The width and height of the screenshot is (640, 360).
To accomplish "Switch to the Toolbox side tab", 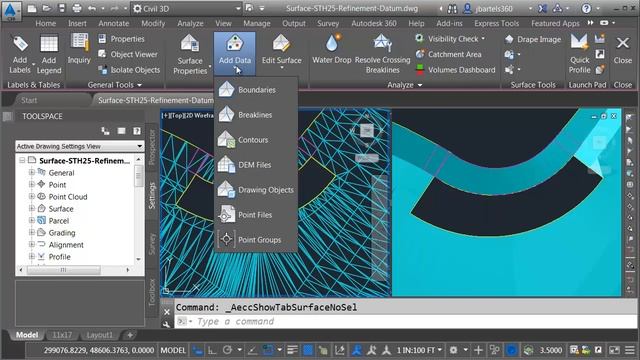I will tap(152, 292).
